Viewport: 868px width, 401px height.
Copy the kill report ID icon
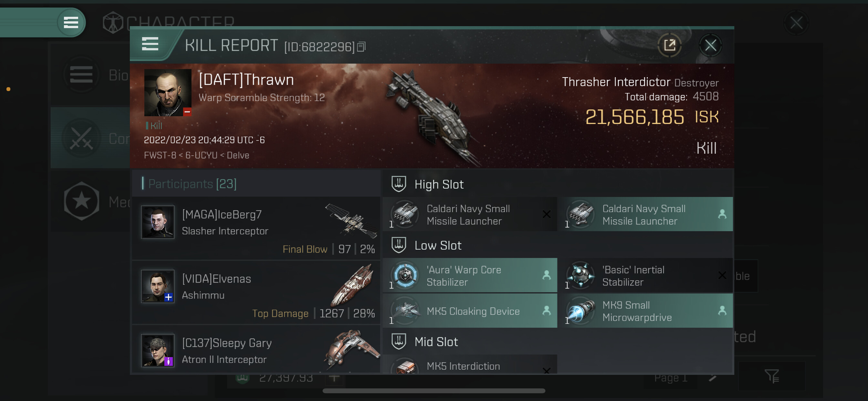coord(361,47)
